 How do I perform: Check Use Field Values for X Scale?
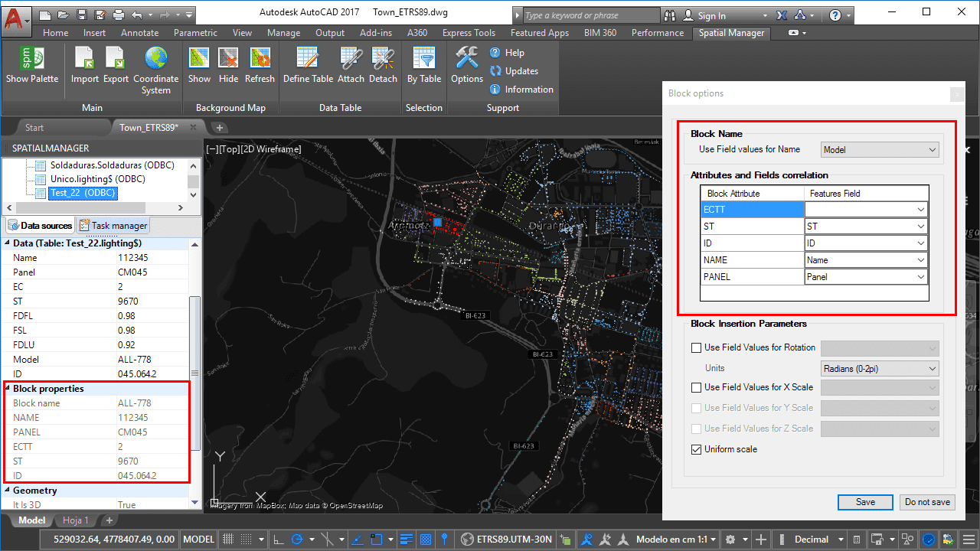click(696, 387)
